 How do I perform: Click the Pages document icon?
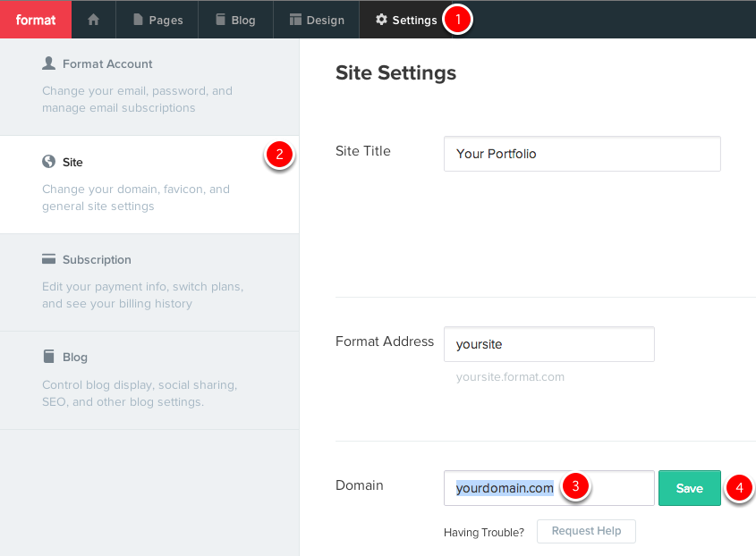point(138,20)
